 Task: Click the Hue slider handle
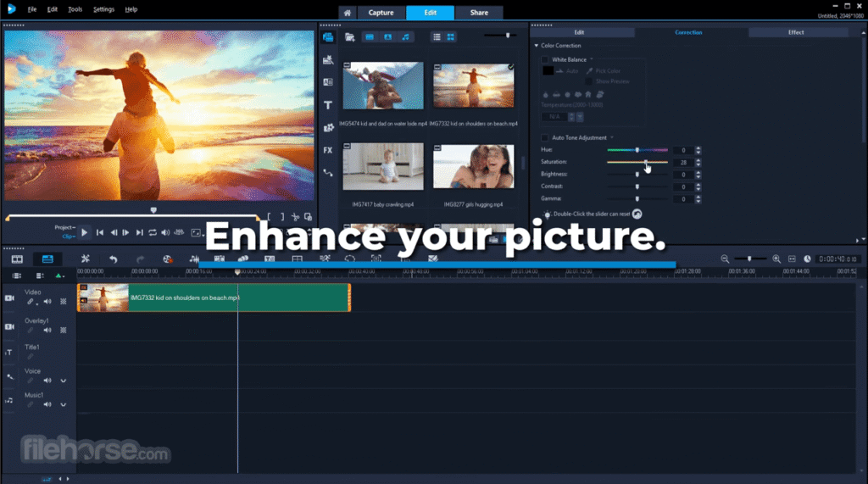coord(637,150)
